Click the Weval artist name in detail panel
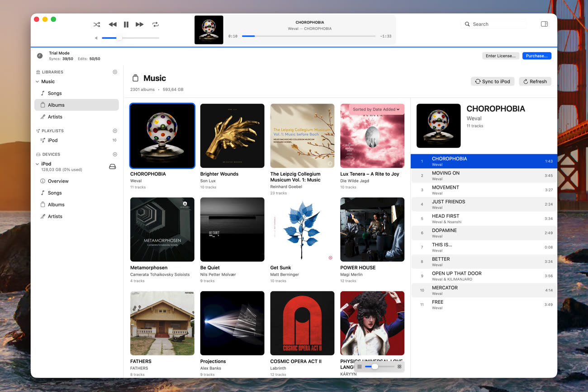The height and width of the screenshot is (392, 588). tap(474, 119)
